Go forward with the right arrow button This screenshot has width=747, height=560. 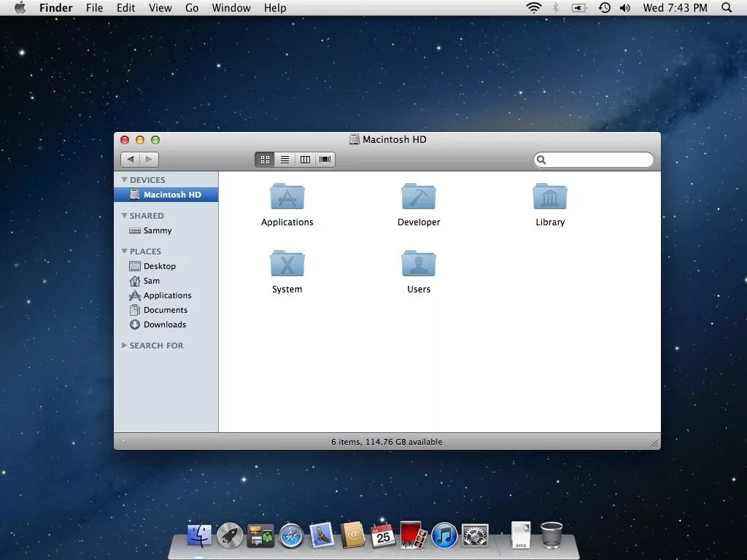(149, 160)
